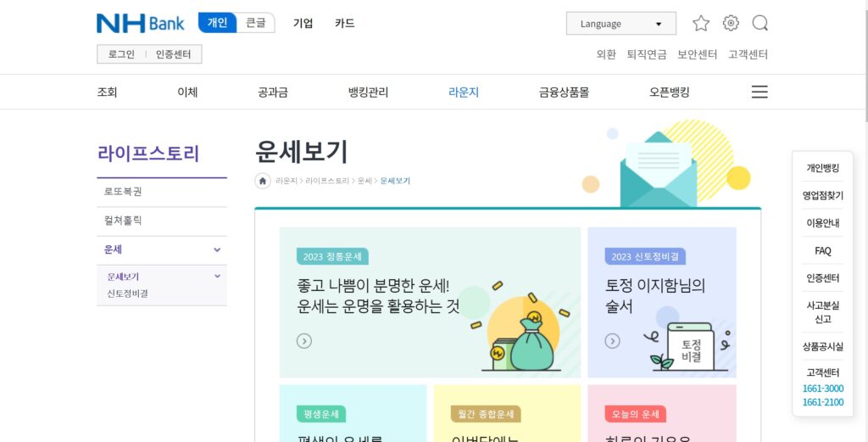Collapse the 운세 sidebar section
The image size is (868, 442).
(x=217, y=249)
